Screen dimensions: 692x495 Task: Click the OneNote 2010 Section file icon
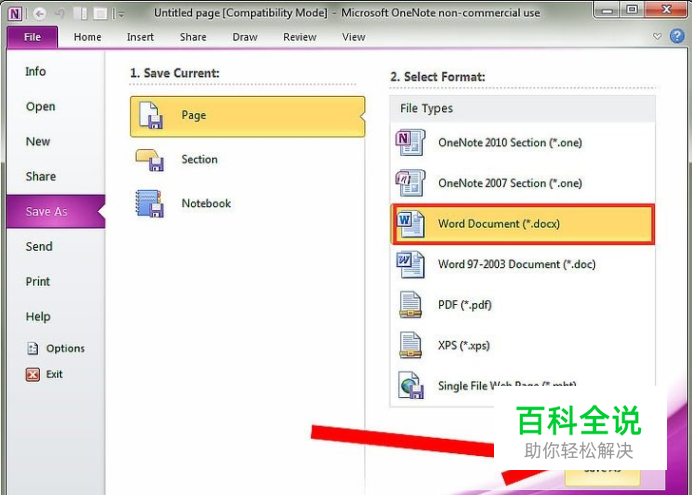click(410, 142)
